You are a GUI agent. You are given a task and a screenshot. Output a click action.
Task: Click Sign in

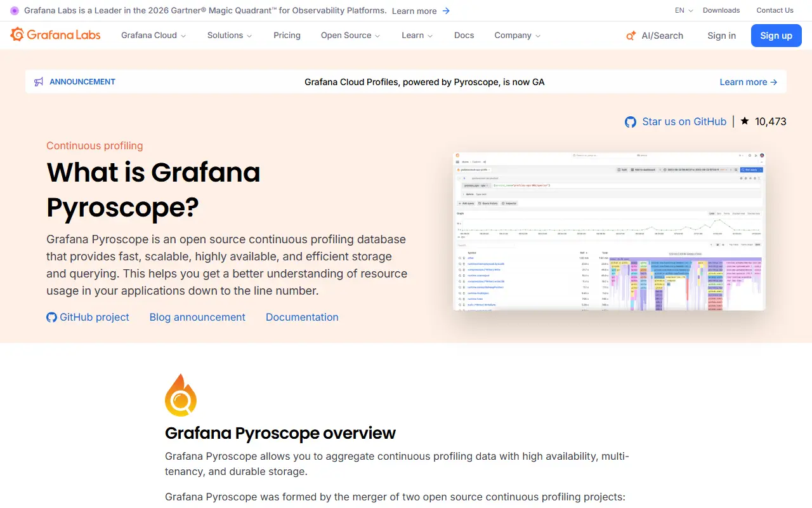pyautogui.click(x=722, y=36)
